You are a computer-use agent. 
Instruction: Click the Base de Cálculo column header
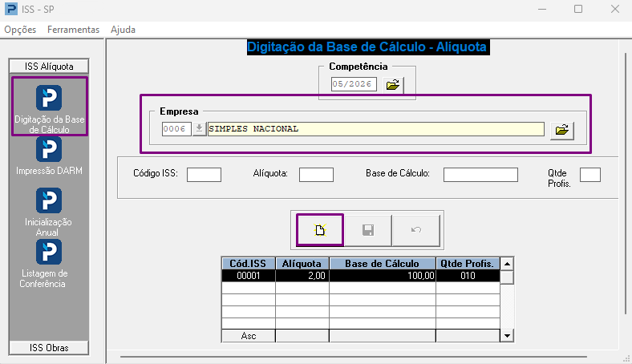click(x=382, y=264)
